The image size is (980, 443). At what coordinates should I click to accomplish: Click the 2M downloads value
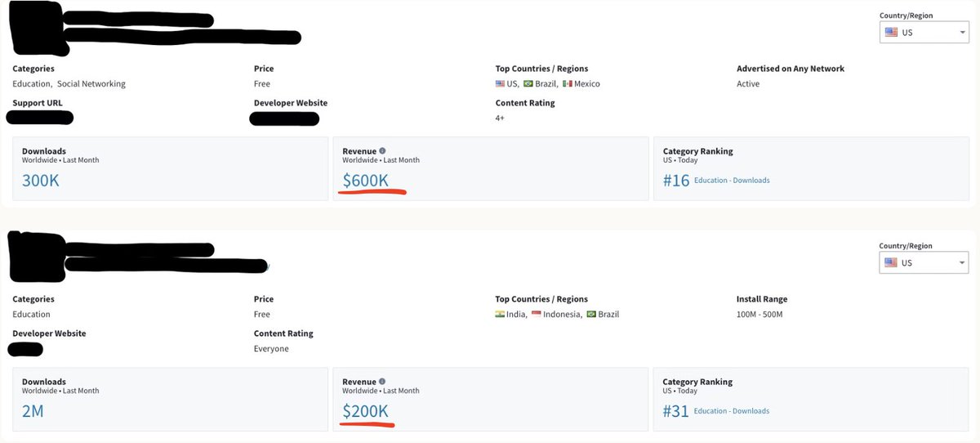(33, 411)
